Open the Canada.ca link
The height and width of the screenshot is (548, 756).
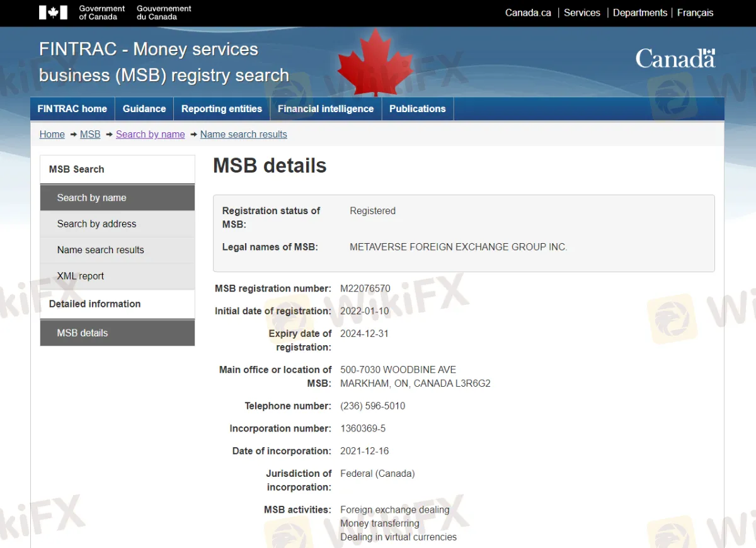[x=528, y=13]
